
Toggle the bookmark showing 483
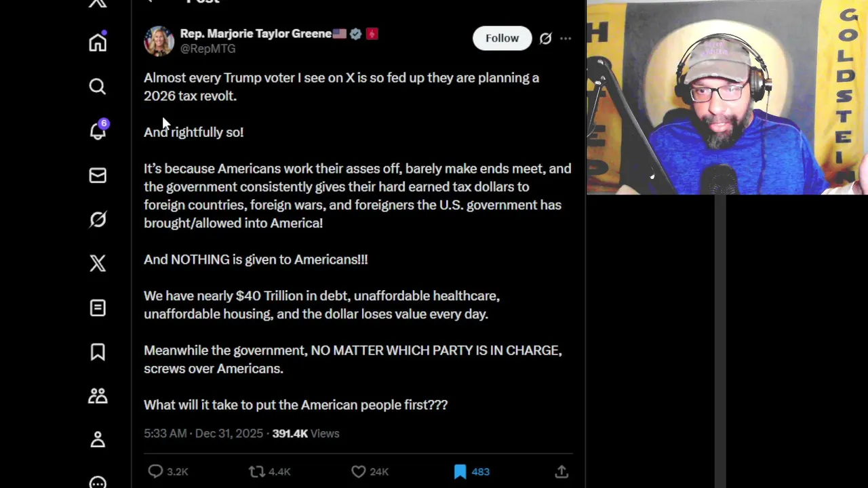pos(460,472)
